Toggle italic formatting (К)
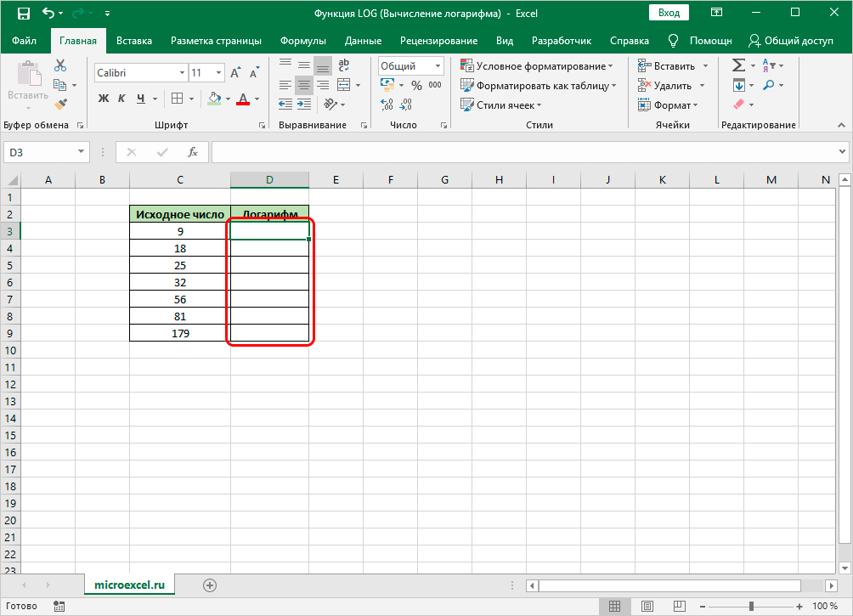This screenshot has height=616, width=853. click(x=122, y=99)
